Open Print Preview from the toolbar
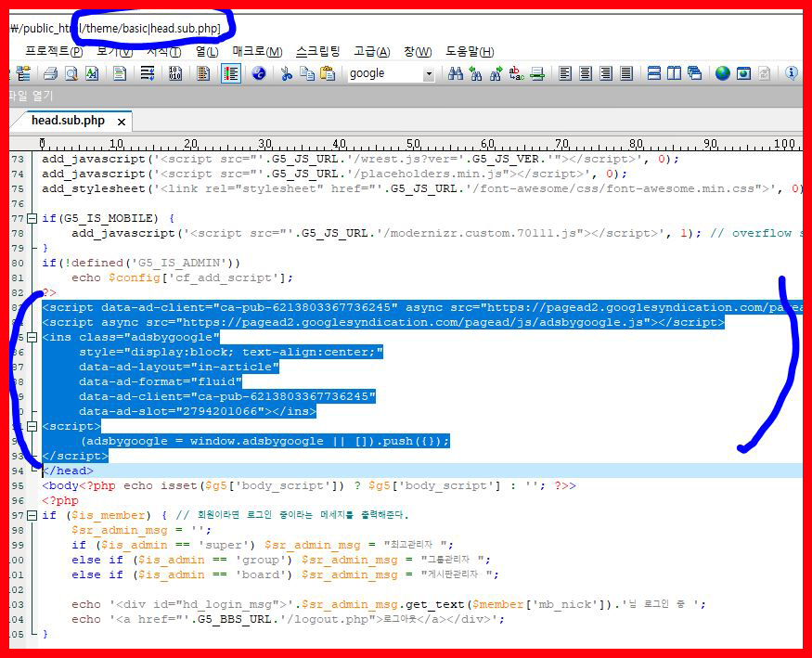 71,73
